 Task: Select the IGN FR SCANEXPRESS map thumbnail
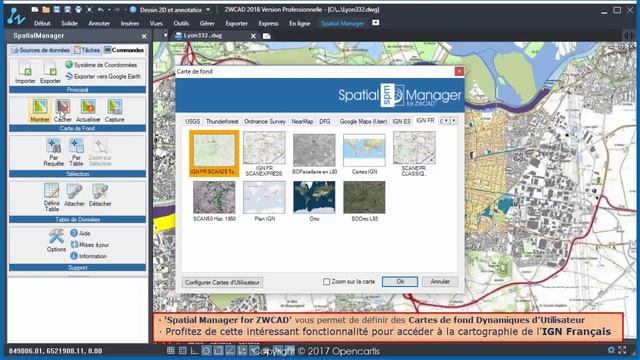tap(264, 153)
